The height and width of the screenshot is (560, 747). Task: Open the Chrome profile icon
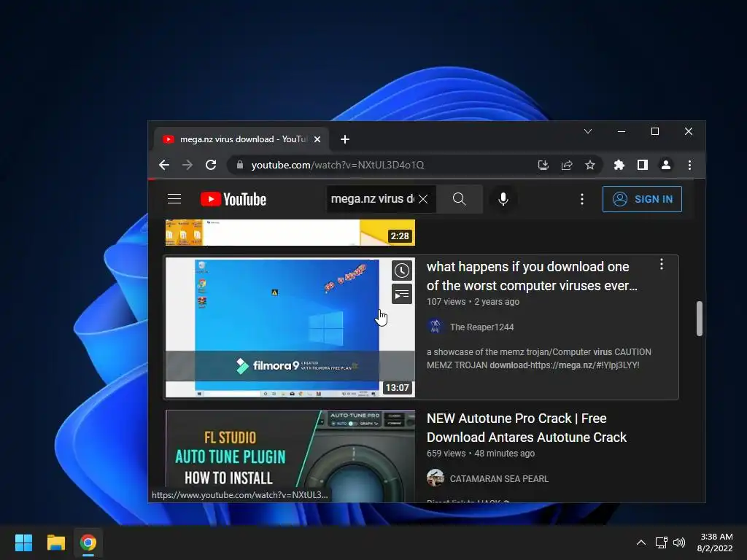click(665, 165)
